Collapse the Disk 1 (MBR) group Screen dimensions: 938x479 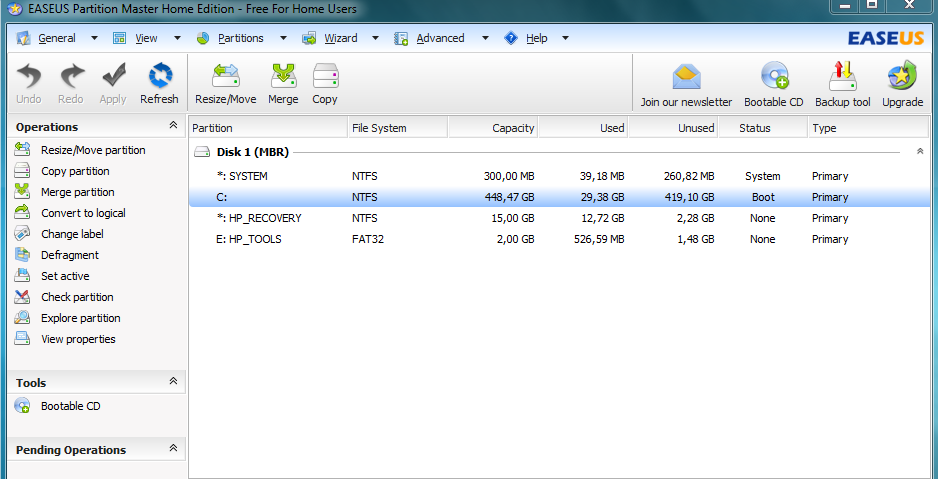tap(920, 152)
